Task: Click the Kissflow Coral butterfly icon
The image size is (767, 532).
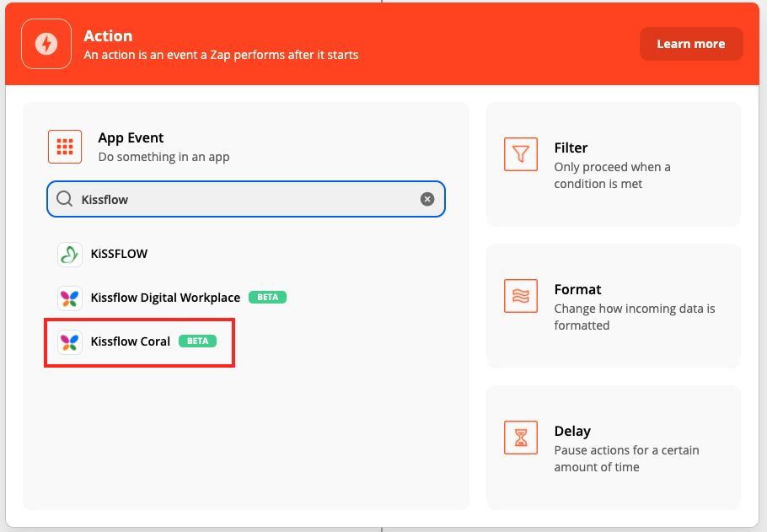Action: pos(69,342)
